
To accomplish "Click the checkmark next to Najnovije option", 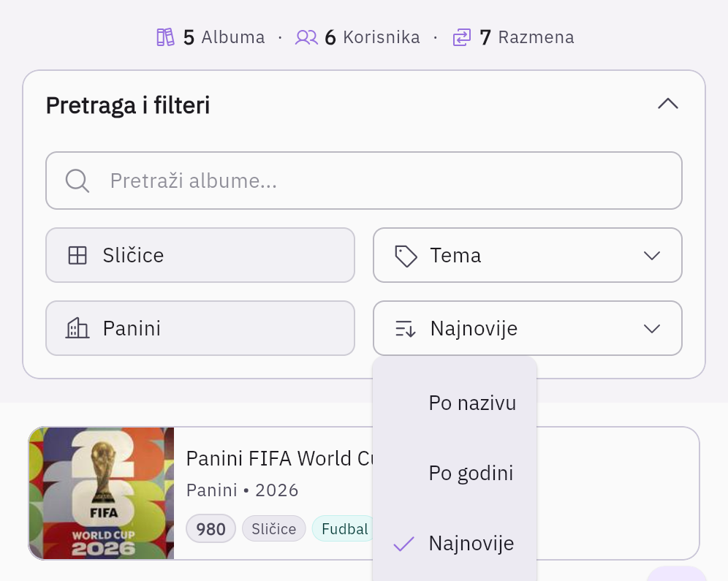I will 404,544.
